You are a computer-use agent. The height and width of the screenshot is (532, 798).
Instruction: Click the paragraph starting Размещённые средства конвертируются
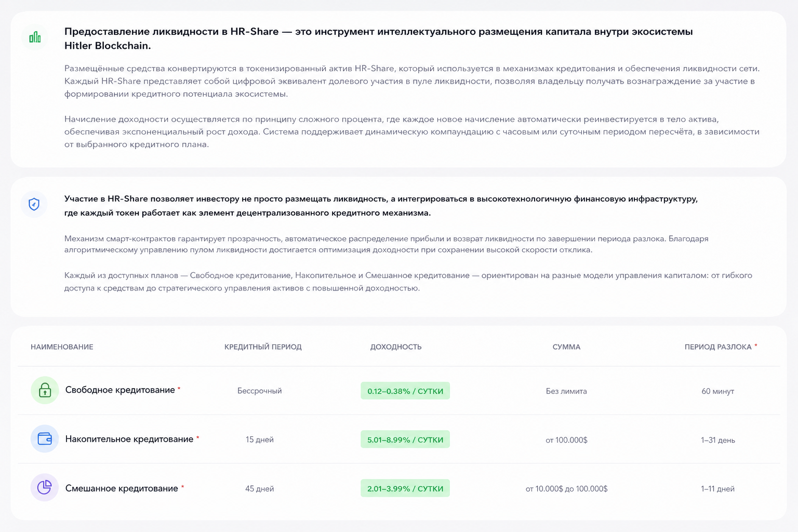pyautogui.click(x=412, y=81)
